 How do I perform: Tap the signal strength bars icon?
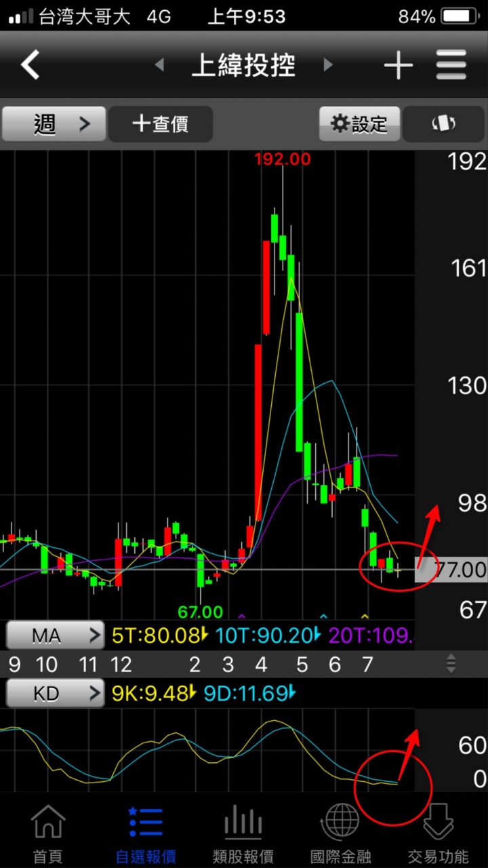pos(21,17)
